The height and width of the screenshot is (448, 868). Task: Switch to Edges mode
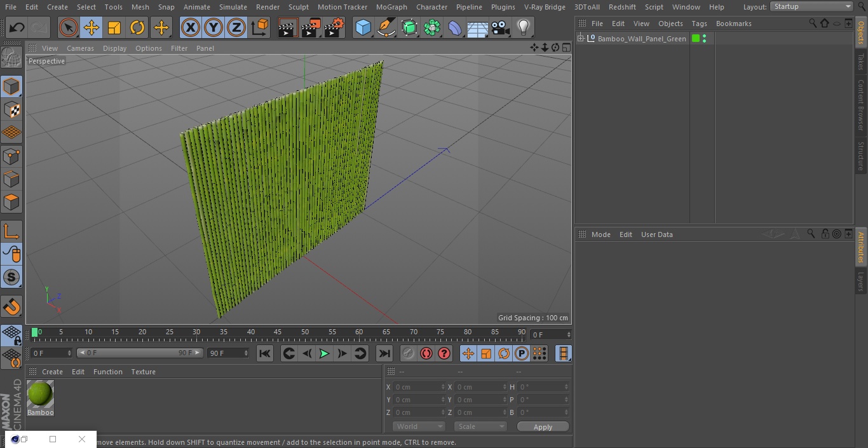11,179
